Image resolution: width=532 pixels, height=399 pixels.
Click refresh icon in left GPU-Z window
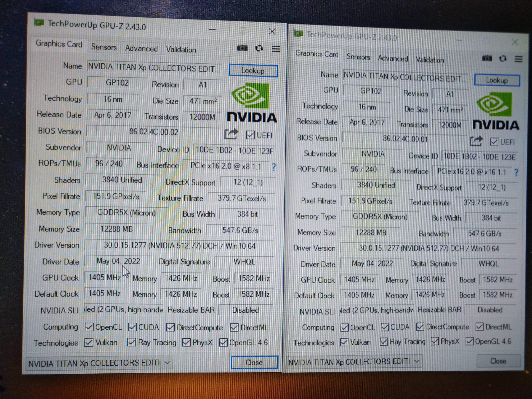[x=259, y=48]
